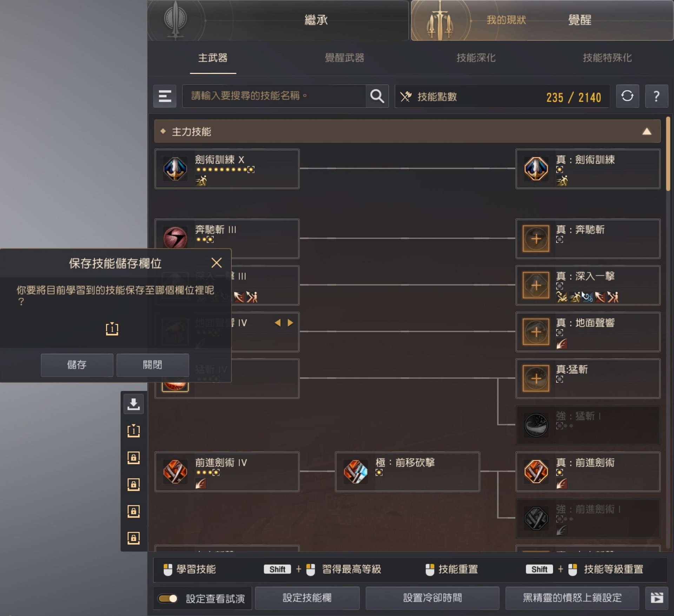Click the skill name search field
The height and width of the screenshot is (616, 674).
pyautogui.click(x=274, y=96)
